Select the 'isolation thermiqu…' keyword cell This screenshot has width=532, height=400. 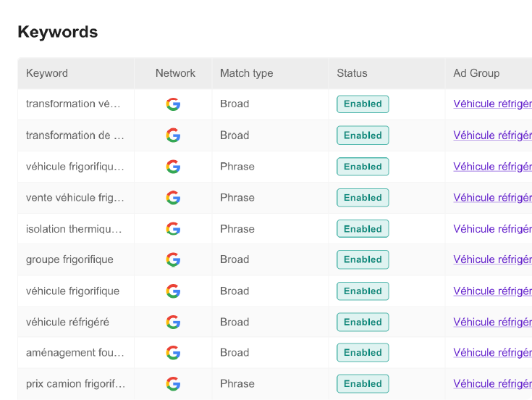click(x=74, y=228)
